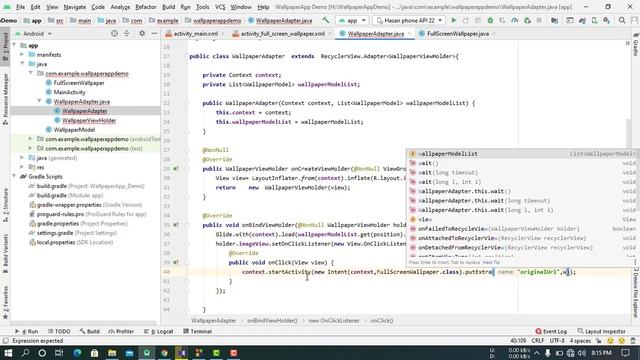This screenshot has height=360, width=640.
Task: Open the Hasan phone API 22 device dropdown
Action: coord(409,20)
